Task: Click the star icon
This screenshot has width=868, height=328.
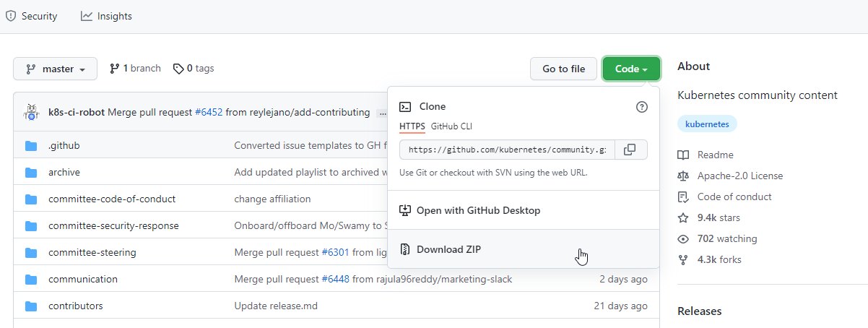Action: pyautogui.click(x=683, y=217)
